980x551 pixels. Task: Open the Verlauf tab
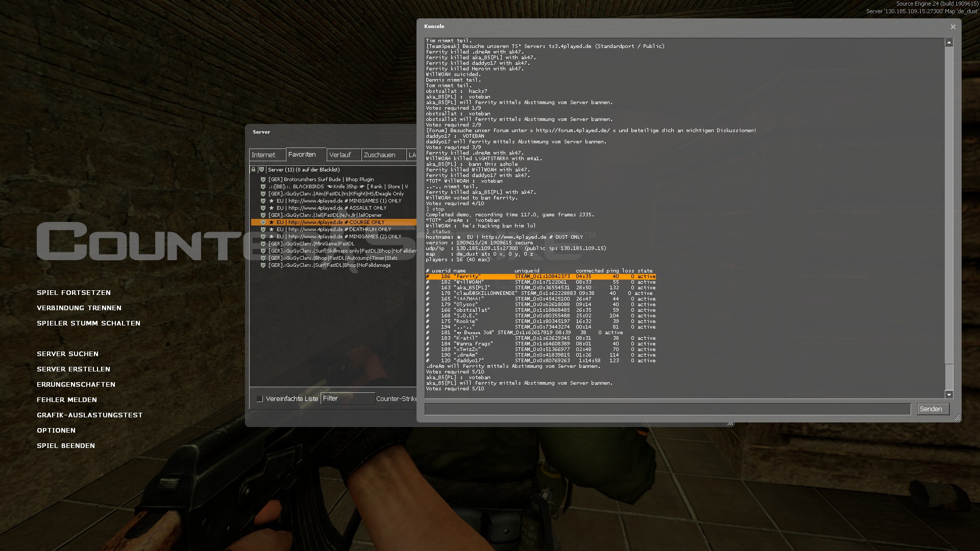point(344,155)
